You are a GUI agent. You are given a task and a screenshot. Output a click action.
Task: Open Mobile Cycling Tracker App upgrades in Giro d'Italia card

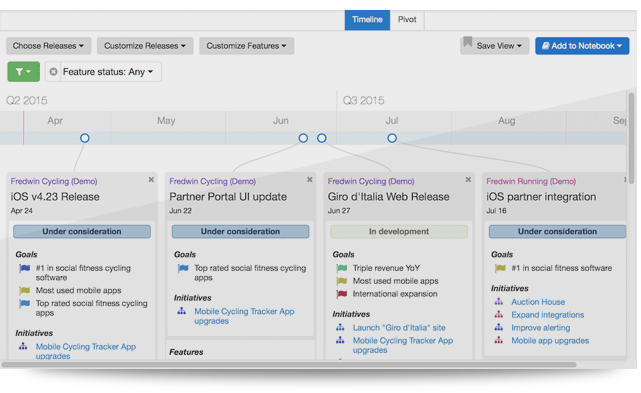[x=403, y=345]
